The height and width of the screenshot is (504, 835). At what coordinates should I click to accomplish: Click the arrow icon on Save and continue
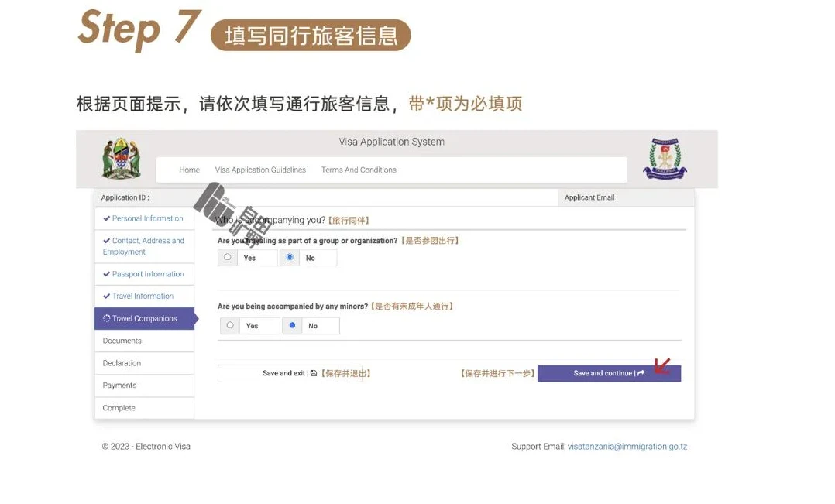[x=641, y=373]
